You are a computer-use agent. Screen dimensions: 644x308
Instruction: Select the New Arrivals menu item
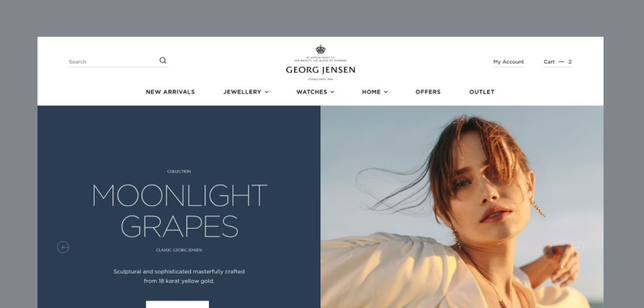click(x=170, y=92)
